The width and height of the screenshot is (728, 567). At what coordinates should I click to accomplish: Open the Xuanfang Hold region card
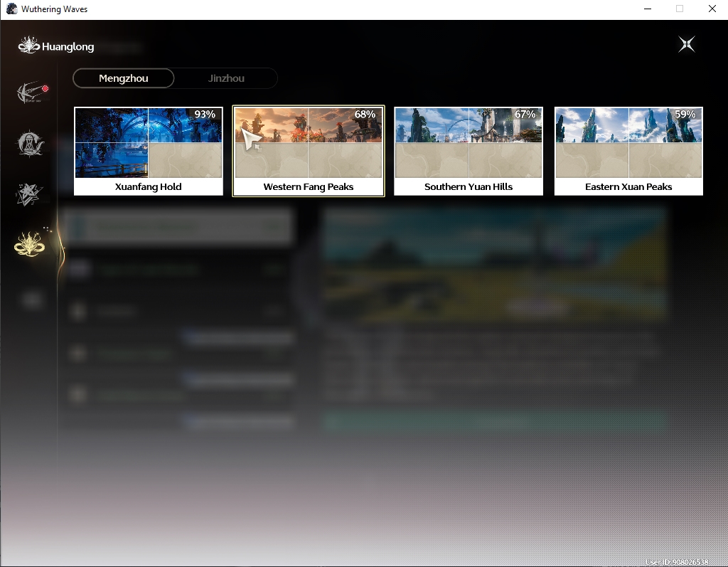click(x=148, y=151)
